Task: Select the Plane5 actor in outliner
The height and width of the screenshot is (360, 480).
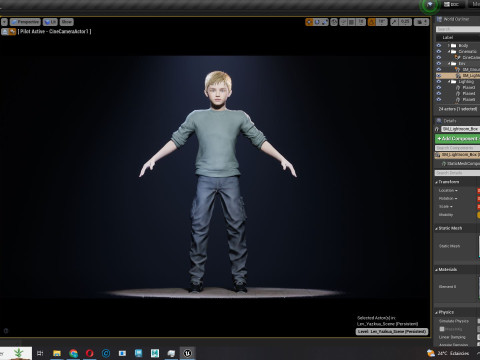Action: point(469,100)
